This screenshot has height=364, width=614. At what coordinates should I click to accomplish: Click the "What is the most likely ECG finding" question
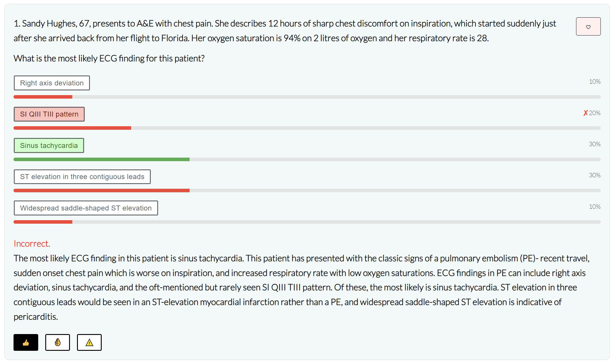[x=109, y=58]
